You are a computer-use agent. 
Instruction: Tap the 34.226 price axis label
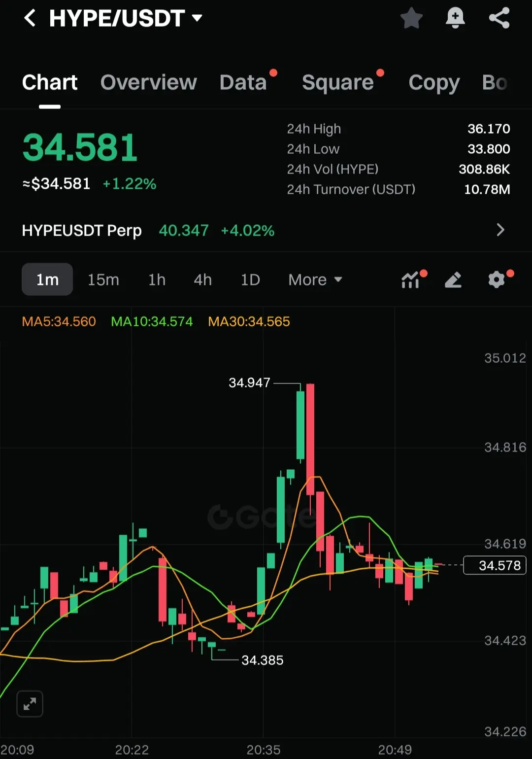505,732
